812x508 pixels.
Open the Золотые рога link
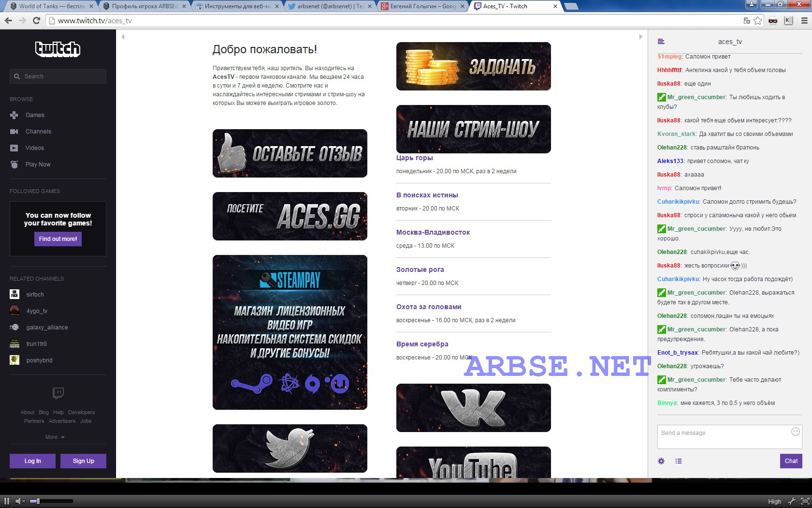pos(420,269)
